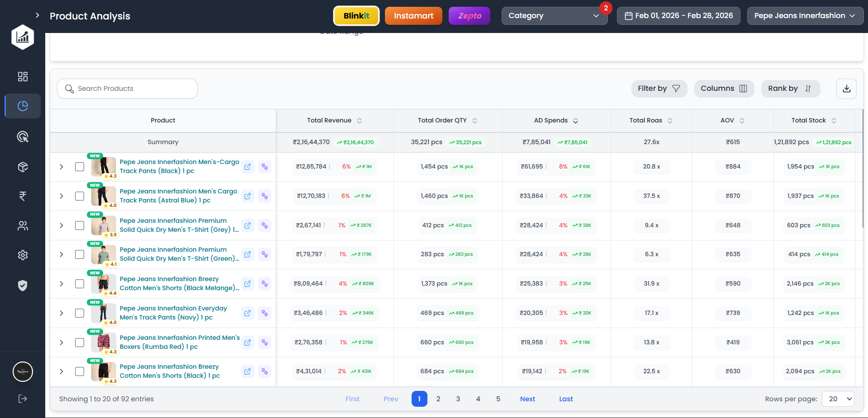This screenshot has height=418, width=868.
Task: Go to page 2 of results
Action: point(438,399)
